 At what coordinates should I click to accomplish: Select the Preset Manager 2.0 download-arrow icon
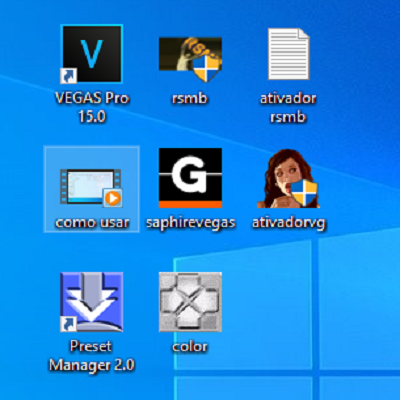click(92, 302)
